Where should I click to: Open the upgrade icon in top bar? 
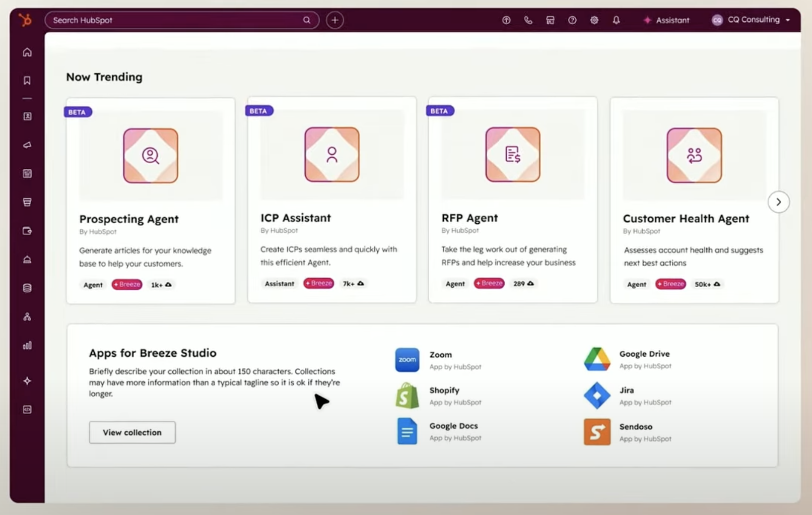pyautogui.click(x=506, y=20)
